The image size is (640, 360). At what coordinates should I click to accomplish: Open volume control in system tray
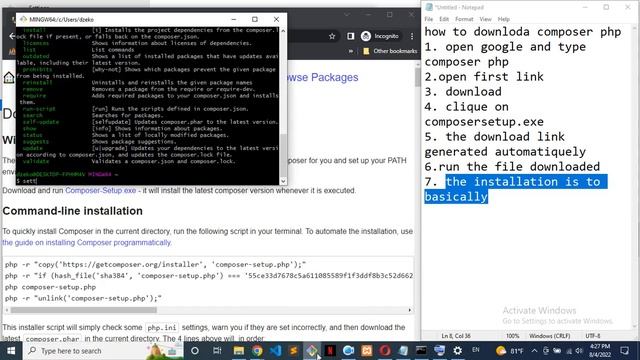[x=579, y=351]
